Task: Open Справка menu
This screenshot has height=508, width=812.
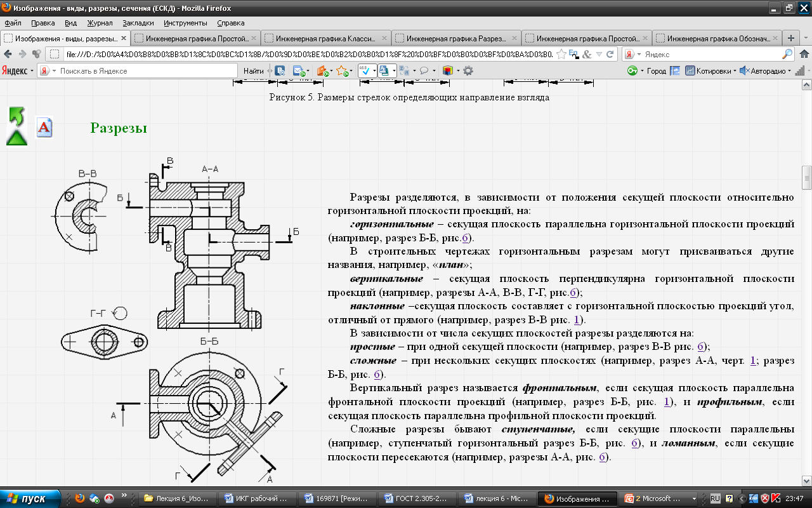Action: pos(230,22)
